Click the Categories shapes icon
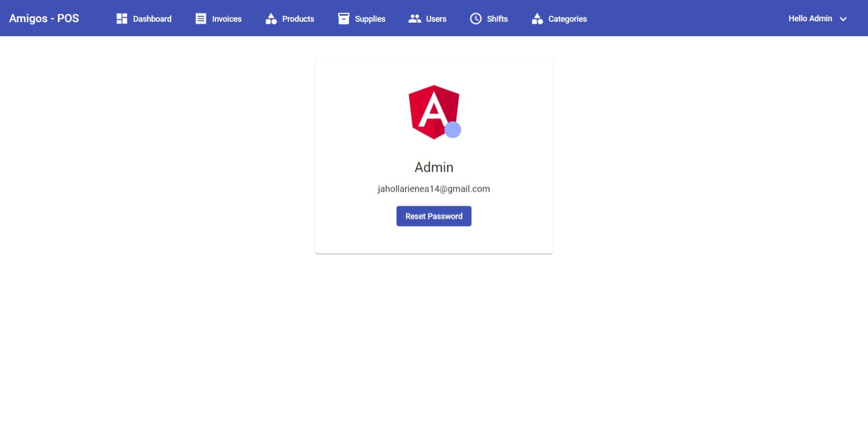This screenshot has width=868, height=421. click(537, 19)
